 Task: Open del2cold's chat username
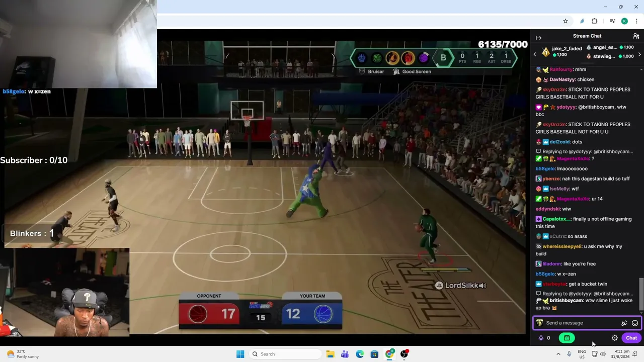click(x=559, y=142)
